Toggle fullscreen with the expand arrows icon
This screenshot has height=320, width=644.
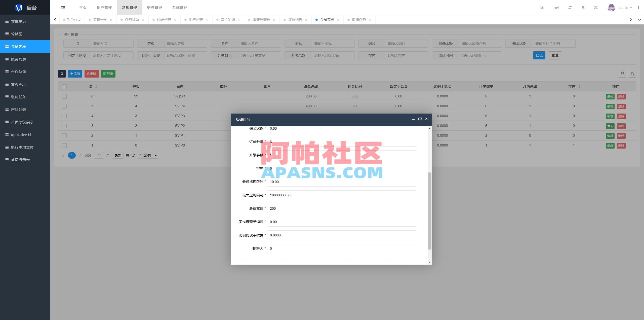coord(596,8)
